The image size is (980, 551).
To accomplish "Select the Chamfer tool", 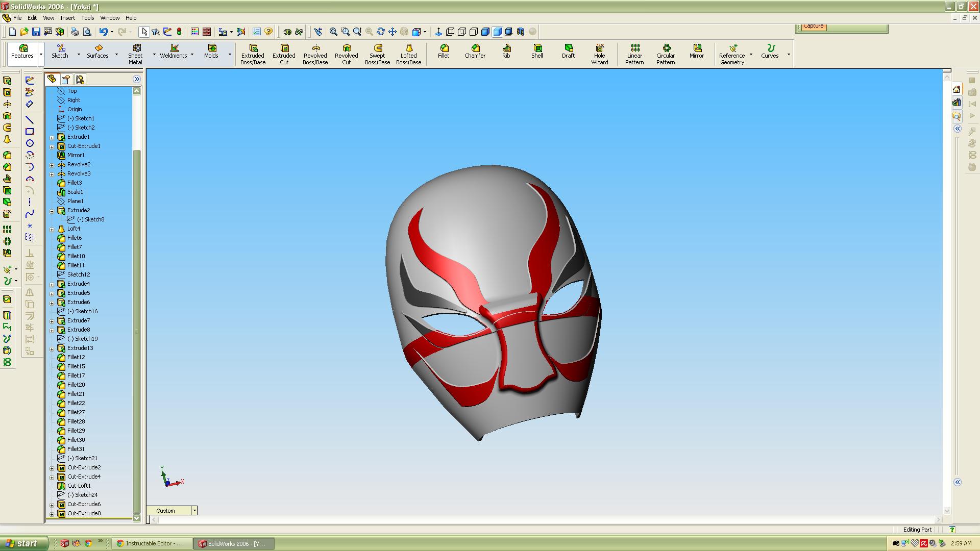I will point(475,51).
